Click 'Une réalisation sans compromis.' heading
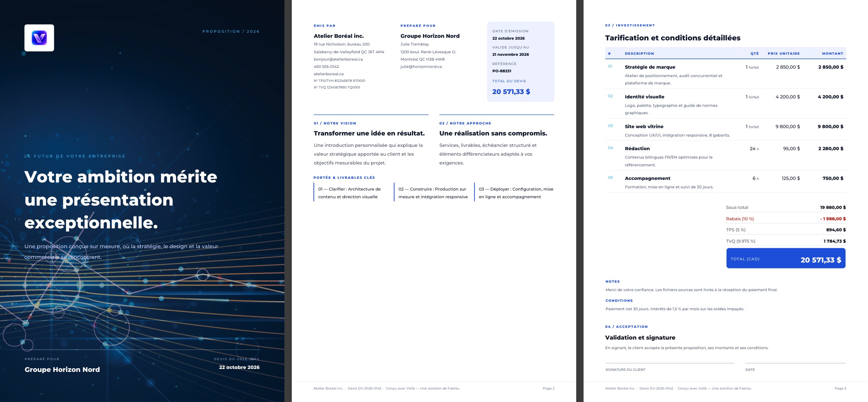 click(493, 133)
